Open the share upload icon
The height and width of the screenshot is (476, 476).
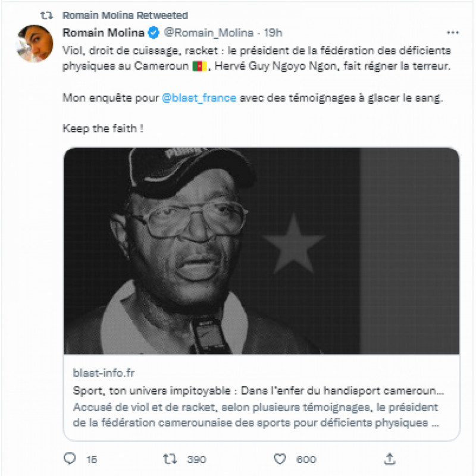coord(390,459)
